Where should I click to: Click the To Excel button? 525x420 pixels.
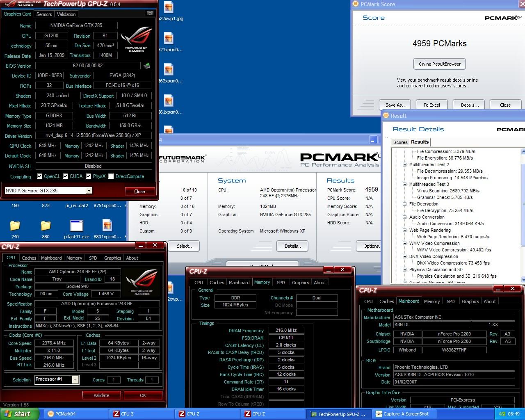pyautogui.click(x=431, y=105)
